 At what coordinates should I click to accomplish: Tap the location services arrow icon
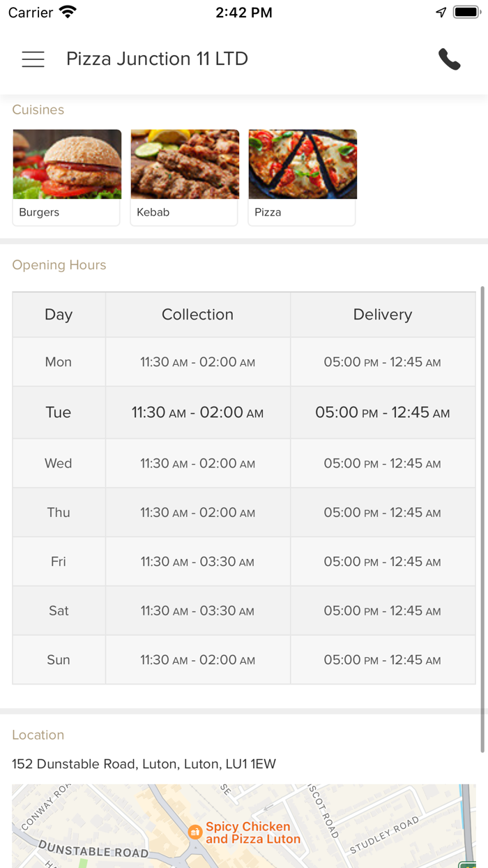(441, 13)
